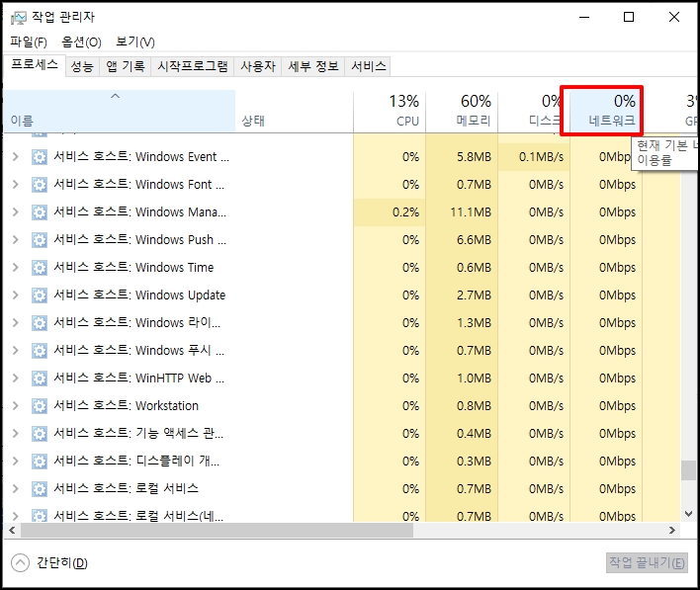Click gear icon of 디스플레이 개... service host

click(x=40, y=462)
